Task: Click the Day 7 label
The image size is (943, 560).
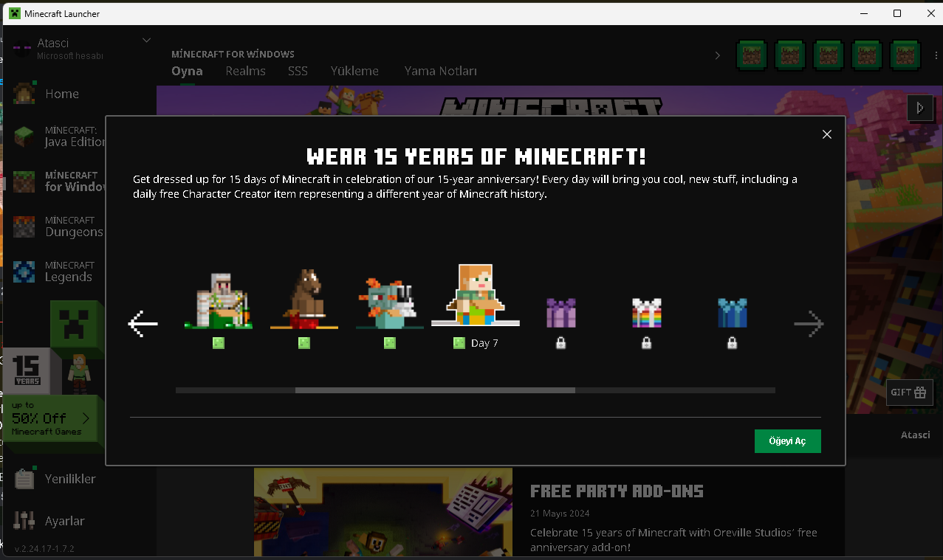Action: coord(484,343)
